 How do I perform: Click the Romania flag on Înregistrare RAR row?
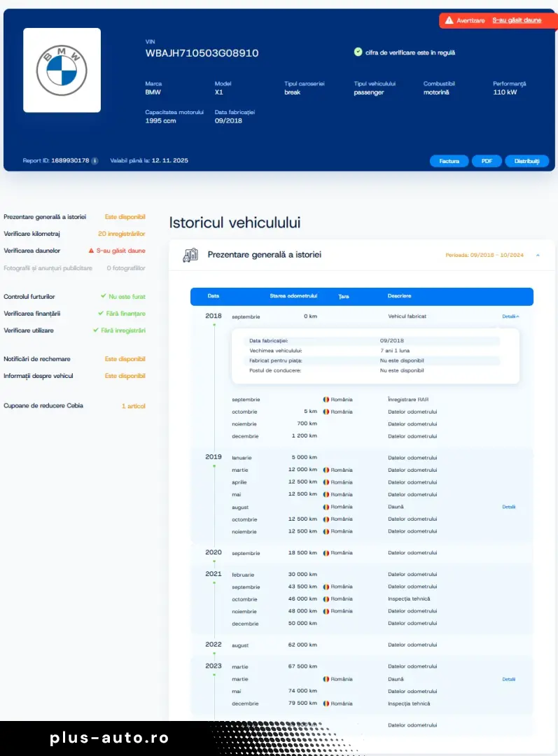(326, 400)
